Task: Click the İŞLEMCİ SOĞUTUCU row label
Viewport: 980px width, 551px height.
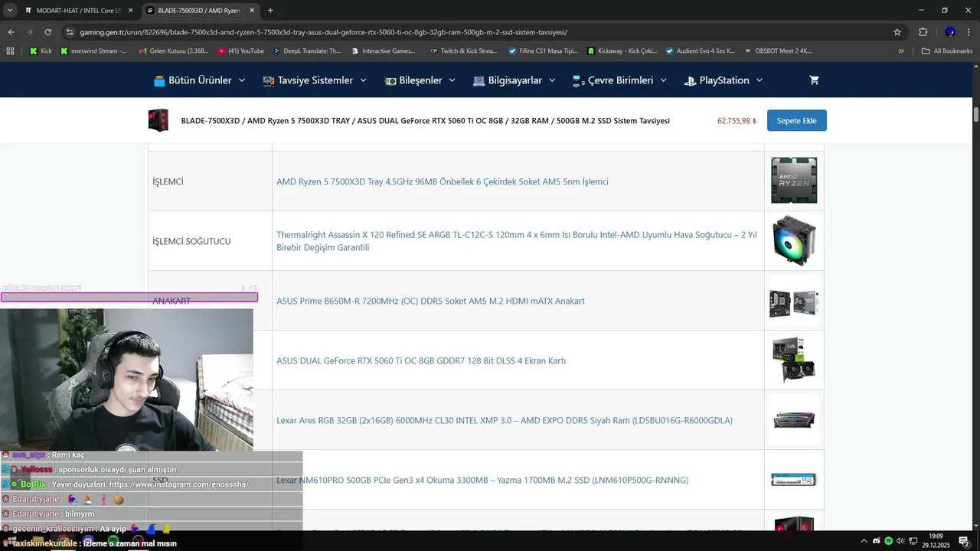Action: tap(191, 241)
